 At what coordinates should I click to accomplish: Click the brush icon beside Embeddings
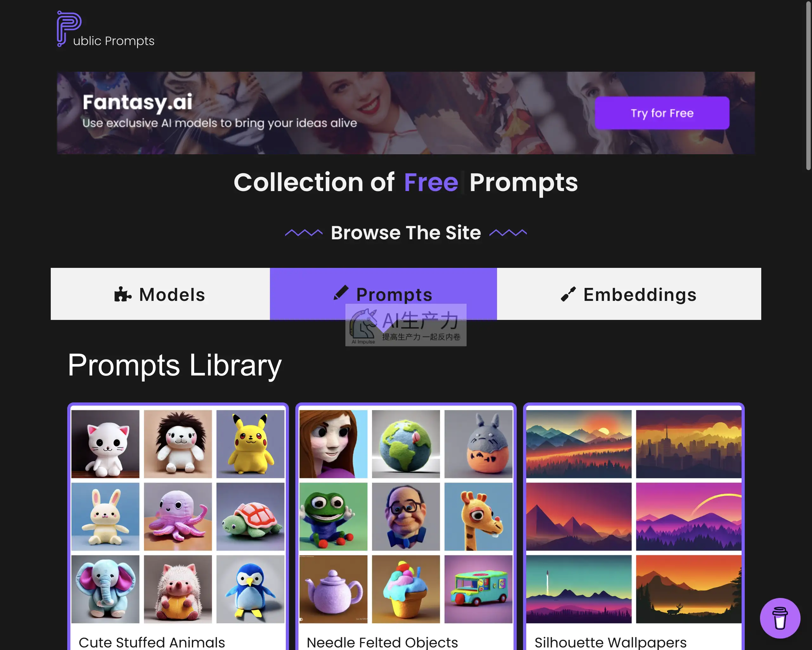click(x=568, y=294)
